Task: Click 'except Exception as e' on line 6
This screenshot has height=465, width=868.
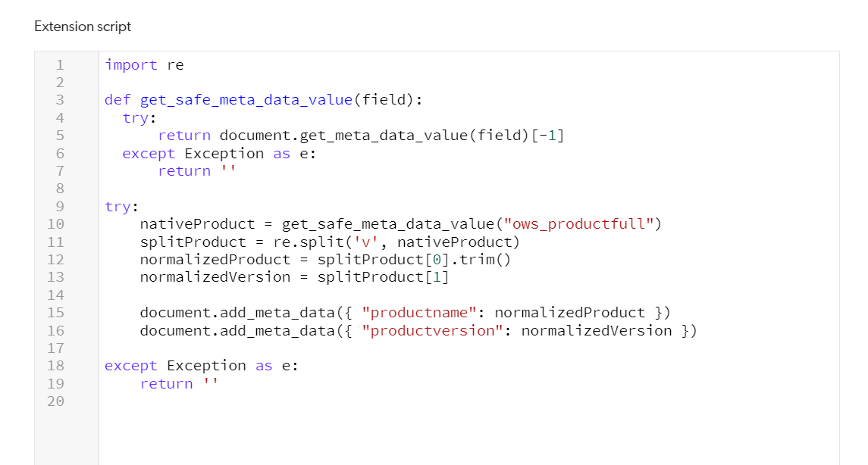Action: [219, 154]
